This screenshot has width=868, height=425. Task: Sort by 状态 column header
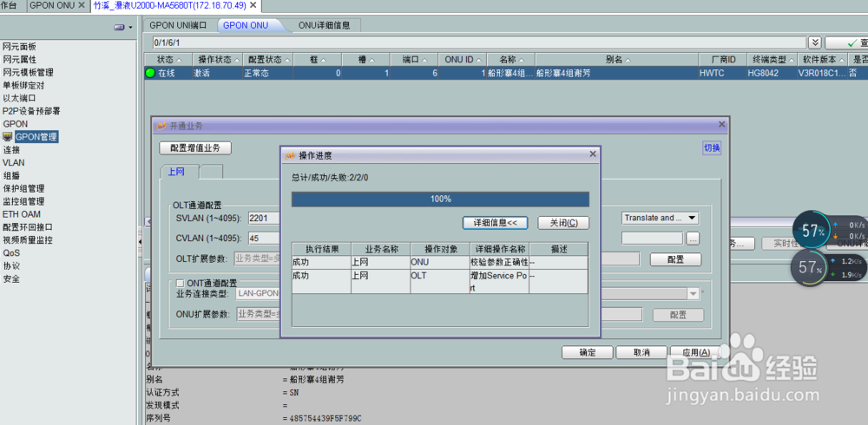168,59
